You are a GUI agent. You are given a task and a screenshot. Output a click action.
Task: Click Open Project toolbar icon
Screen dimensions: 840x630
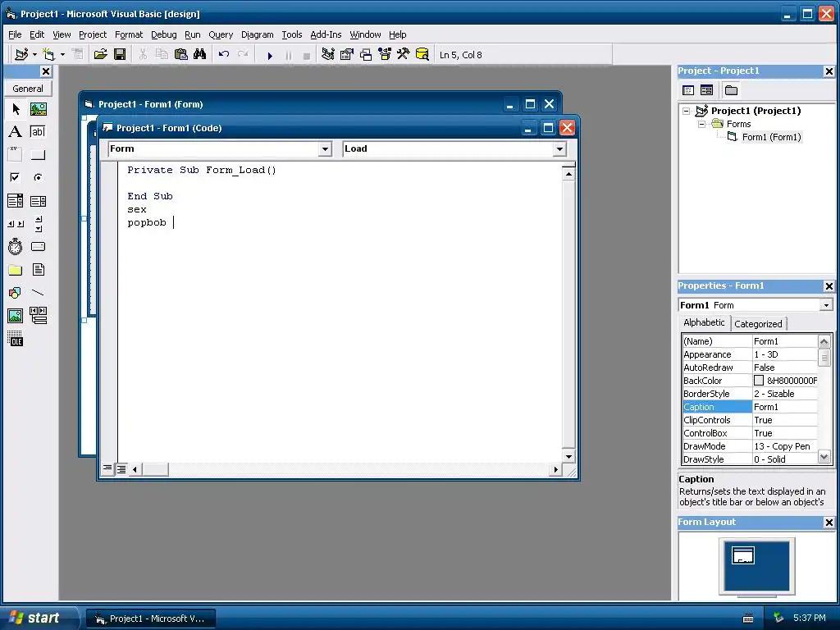pos(101,54)
